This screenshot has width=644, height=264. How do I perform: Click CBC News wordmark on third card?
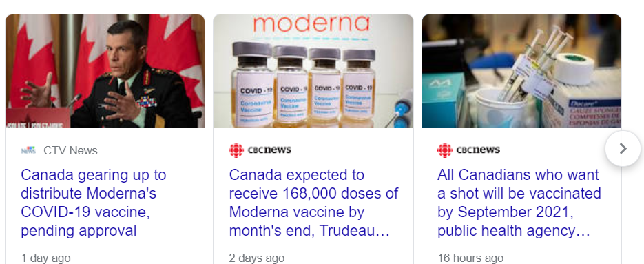tap(478, 150)
